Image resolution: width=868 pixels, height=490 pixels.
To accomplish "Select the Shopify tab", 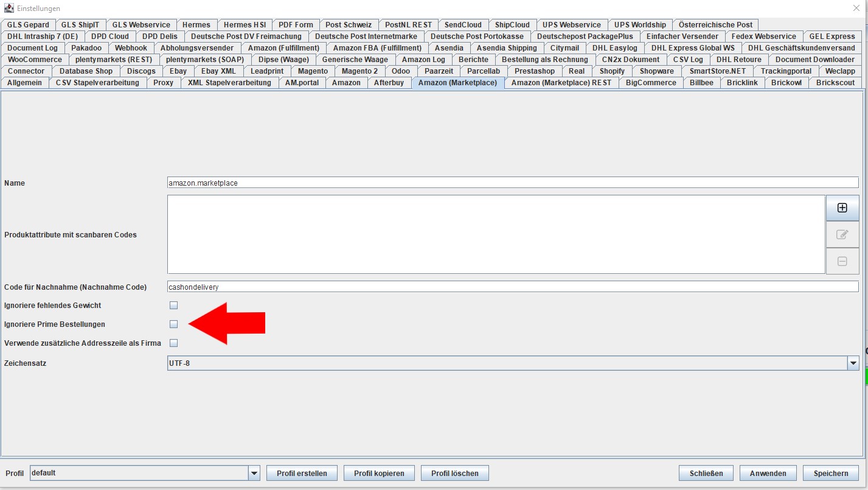I will pos(612,71).
